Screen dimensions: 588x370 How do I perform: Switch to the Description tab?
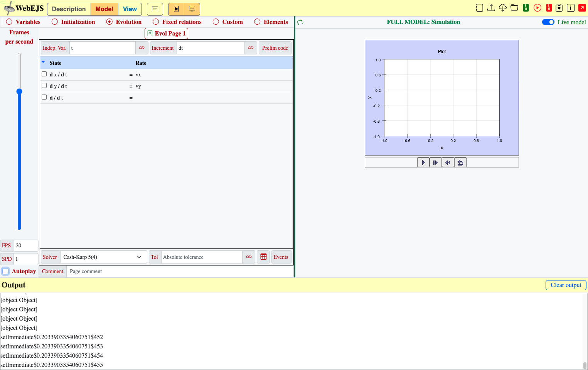[x=69, y=9]
